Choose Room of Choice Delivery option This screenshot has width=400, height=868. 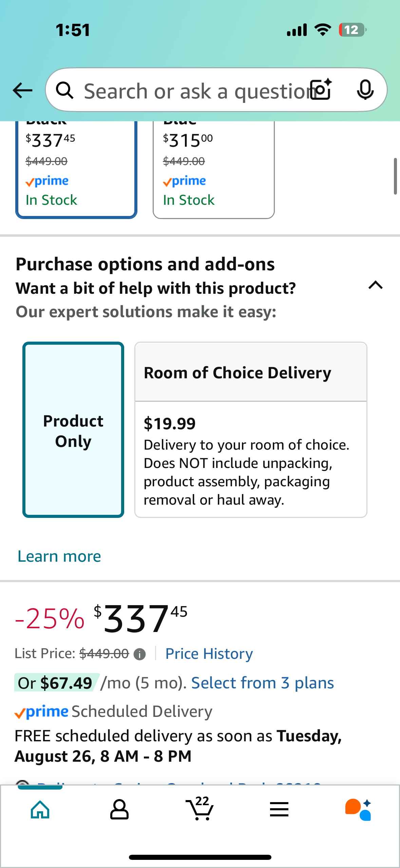coord(251,430)
